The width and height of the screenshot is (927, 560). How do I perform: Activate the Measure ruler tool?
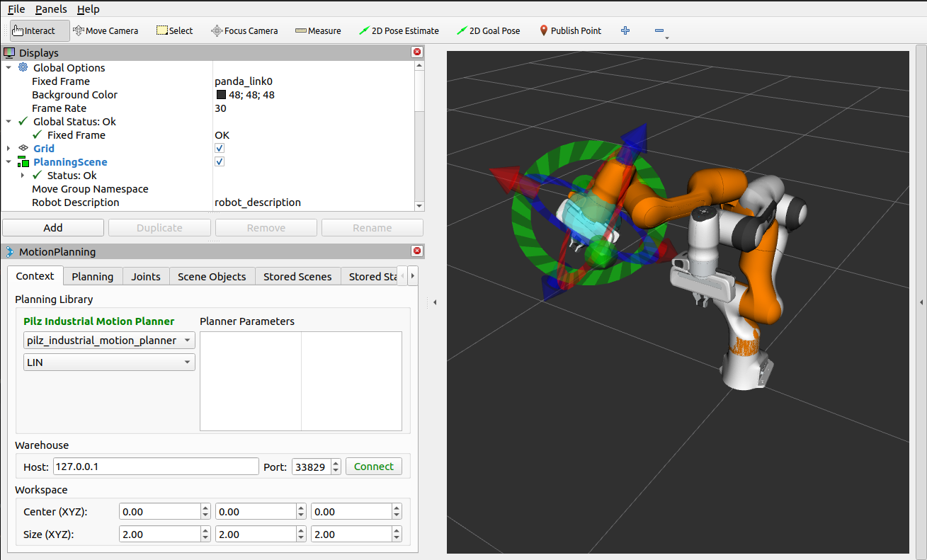318,30
